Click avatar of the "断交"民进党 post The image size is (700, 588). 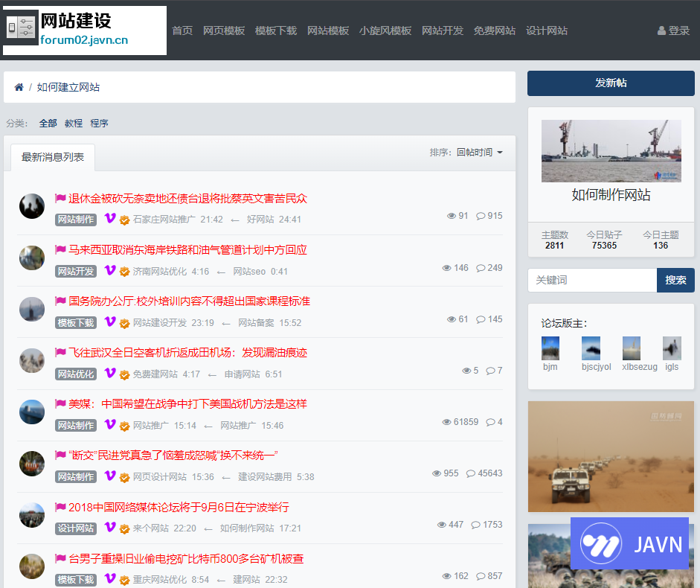tap(32, 464)
